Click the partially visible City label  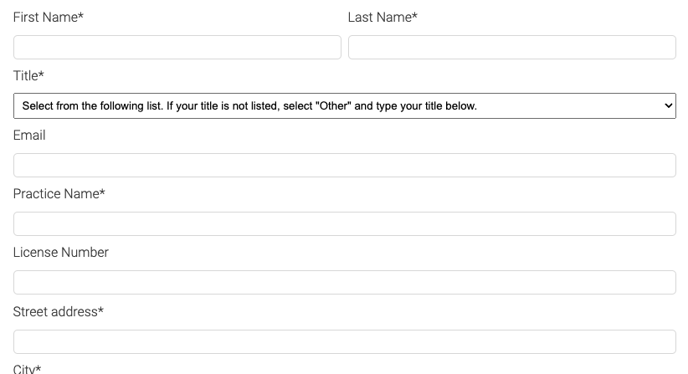coord(27,369)
